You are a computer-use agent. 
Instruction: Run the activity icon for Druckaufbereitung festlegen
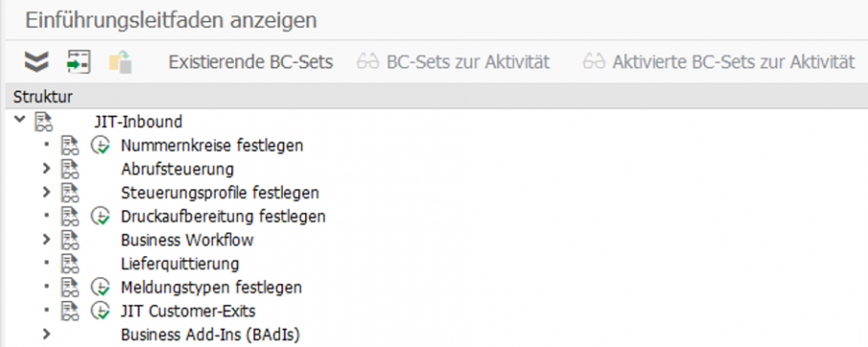pyautogui.click(x=100, y=217)
